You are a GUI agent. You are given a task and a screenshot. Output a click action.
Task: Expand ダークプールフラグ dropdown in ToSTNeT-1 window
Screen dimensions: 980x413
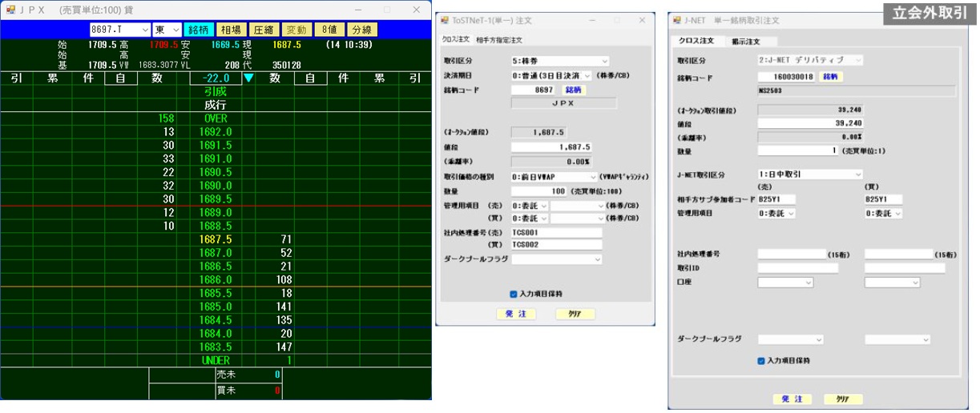click(556, 259)
